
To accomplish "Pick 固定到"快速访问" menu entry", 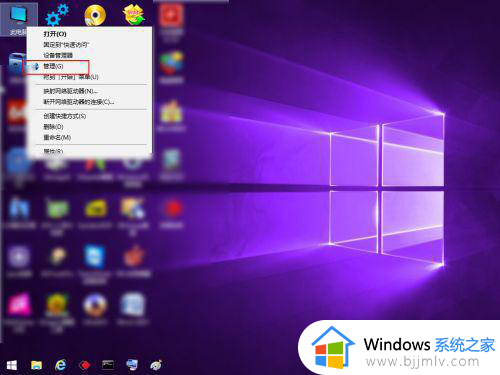I will (66, 45).
